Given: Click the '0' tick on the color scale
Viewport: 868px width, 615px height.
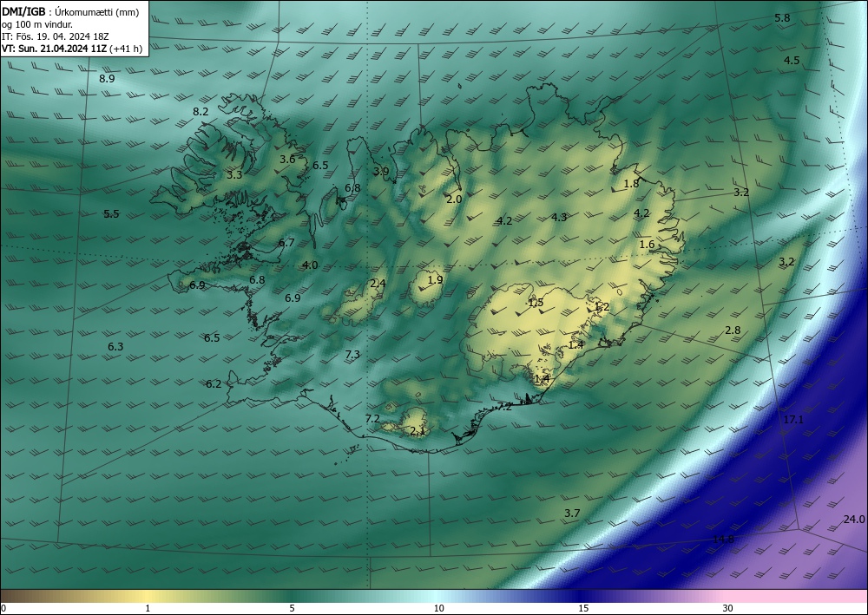Looking at the screenshot, I should coord(3,609).
